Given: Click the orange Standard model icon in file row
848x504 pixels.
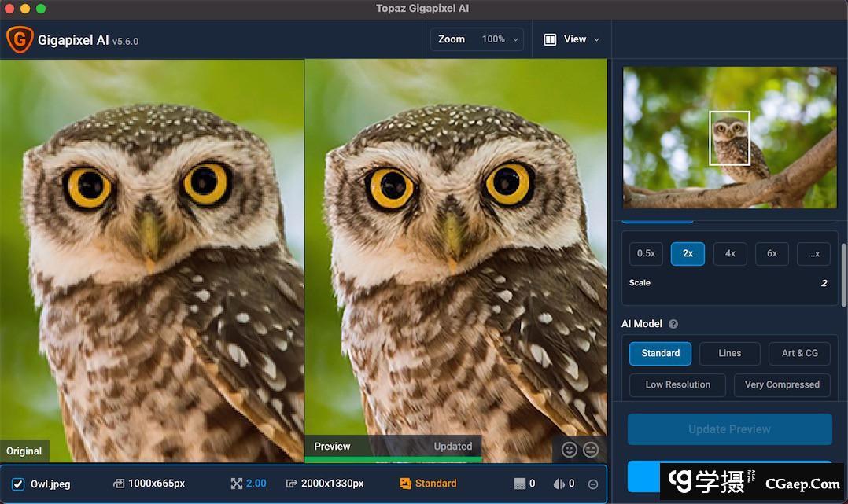Looking at the screenshot, I should pos(406,484).
